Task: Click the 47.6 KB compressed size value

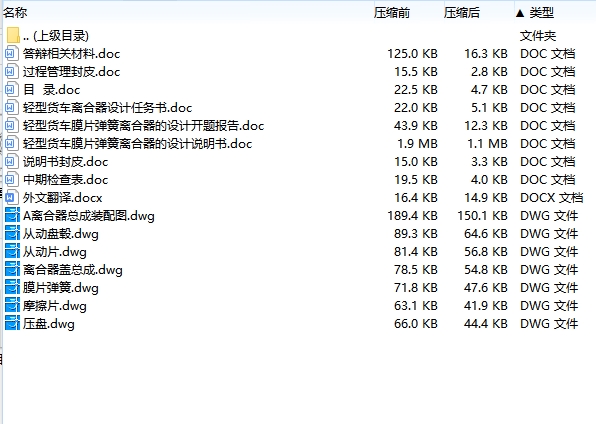Action: click(486, 287)
